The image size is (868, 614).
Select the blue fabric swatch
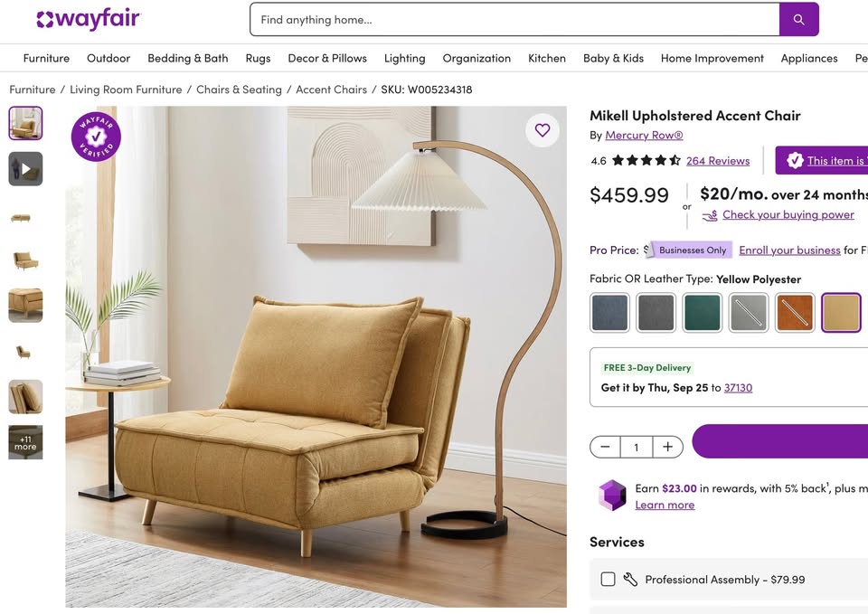click(x=609, y=313)
